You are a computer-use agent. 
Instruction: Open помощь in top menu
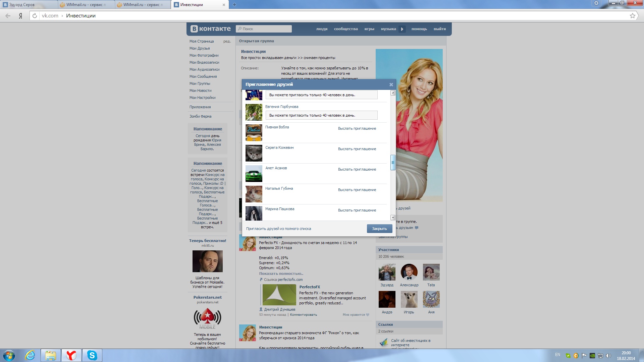point(419,29)
